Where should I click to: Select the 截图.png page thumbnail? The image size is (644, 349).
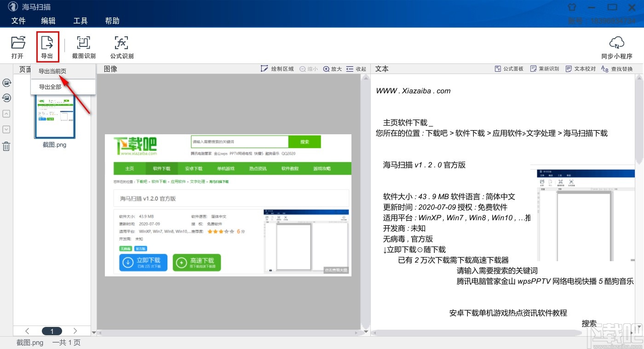(x=55, y=117)
